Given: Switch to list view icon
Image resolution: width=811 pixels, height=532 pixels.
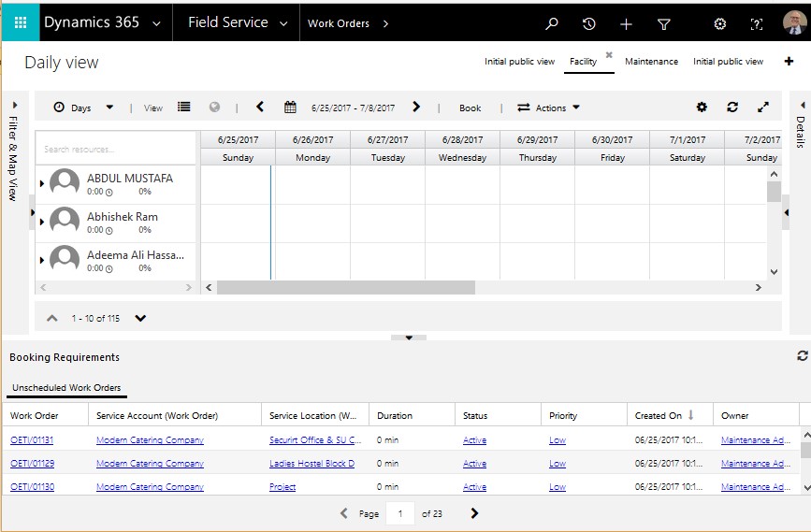Looking at the screenshot, I should click(x=183, y=107).
